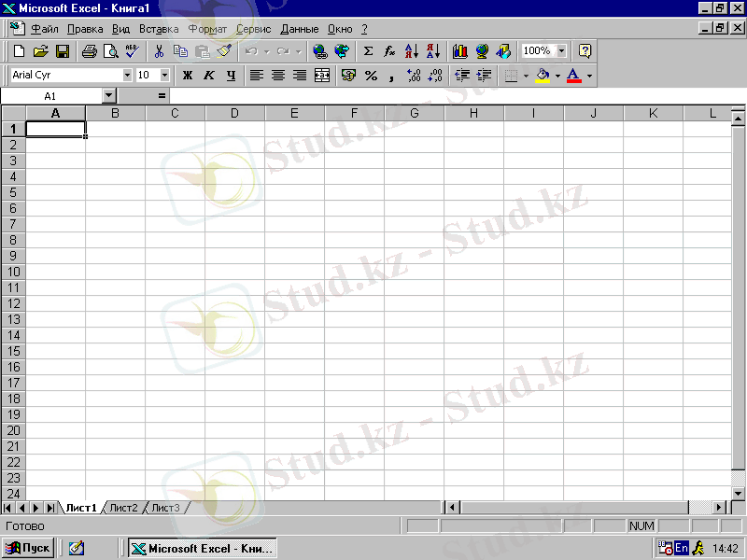Merge and center cells
747x560 pixels.
(x=322, y=76)
